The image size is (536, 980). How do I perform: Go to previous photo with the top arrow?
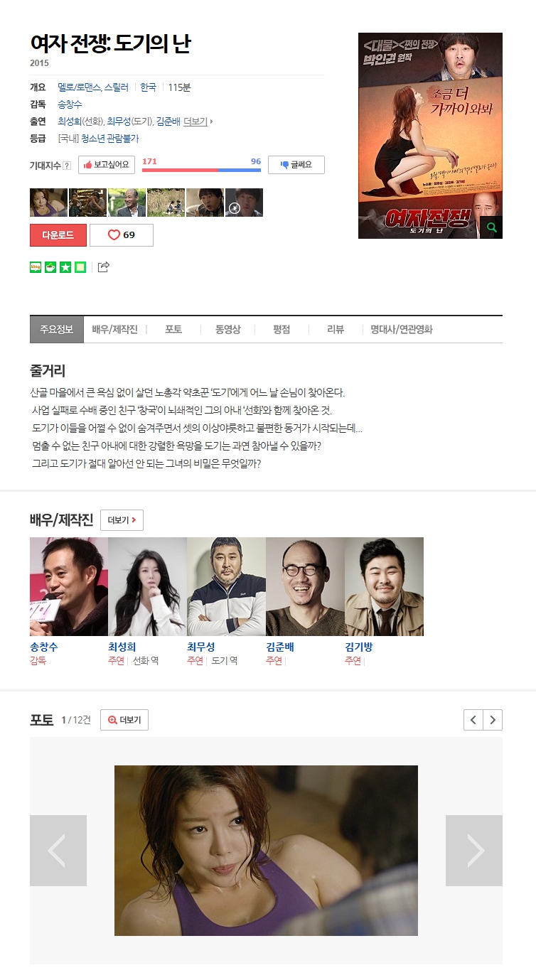click(x=473, y=720)
